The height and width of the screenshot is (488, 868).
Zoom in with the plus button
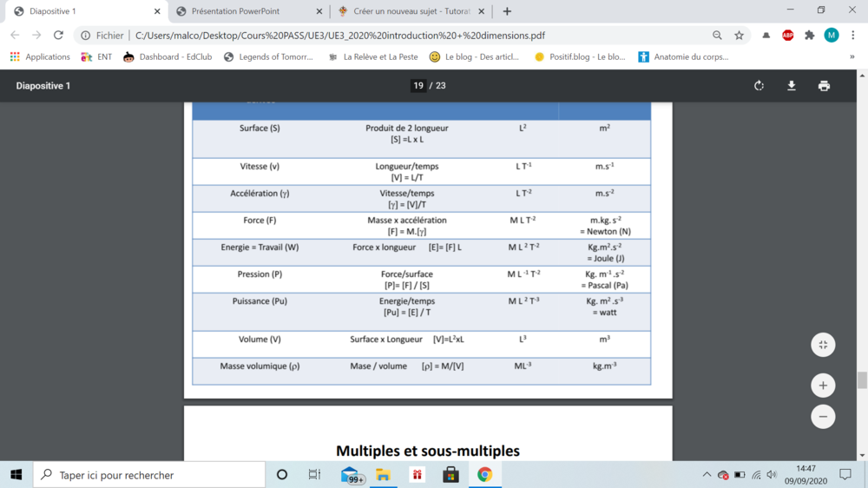(x=823, y=386)
